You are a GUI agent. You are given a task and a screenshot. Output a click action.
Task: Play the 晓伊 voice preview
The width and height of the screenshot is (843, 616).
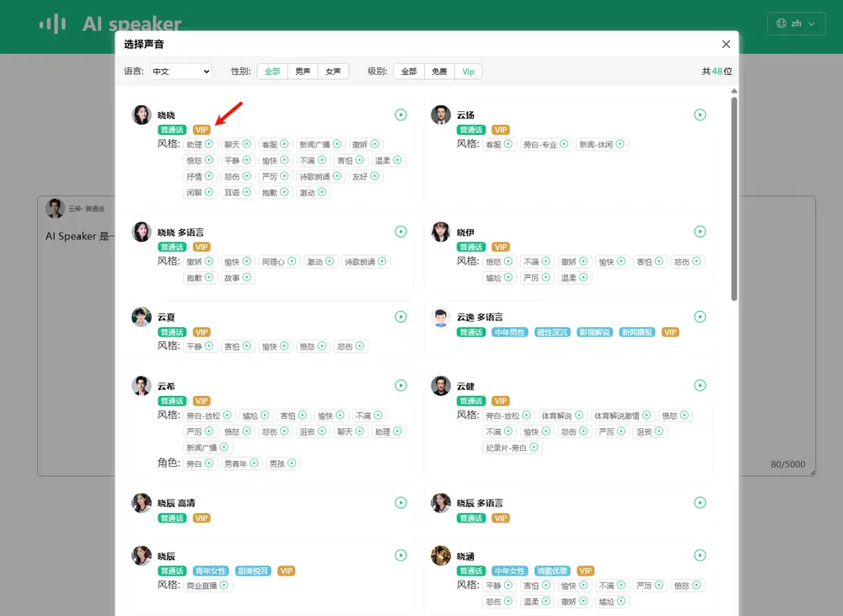(700, 232)
